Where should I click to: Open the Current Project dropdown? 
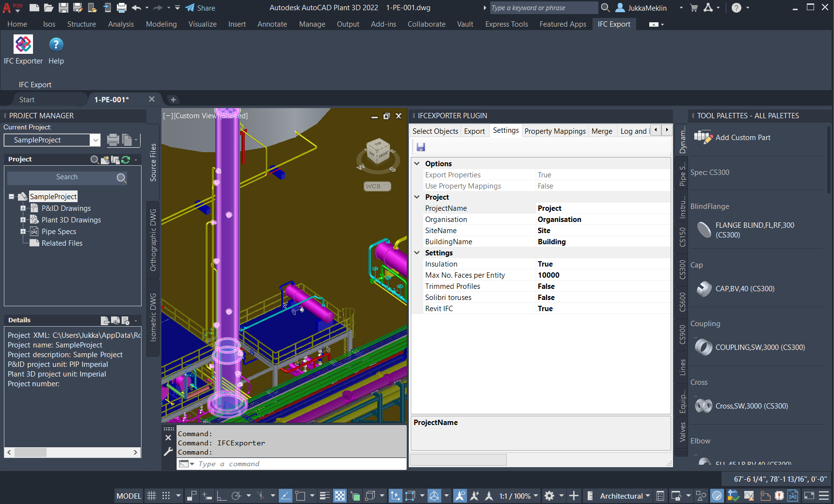click(96, 140)
